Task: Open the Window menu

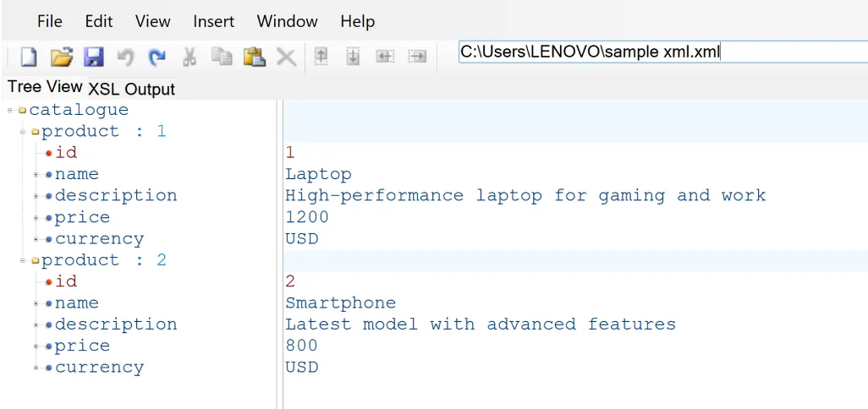Action: (x=288, y=22)
